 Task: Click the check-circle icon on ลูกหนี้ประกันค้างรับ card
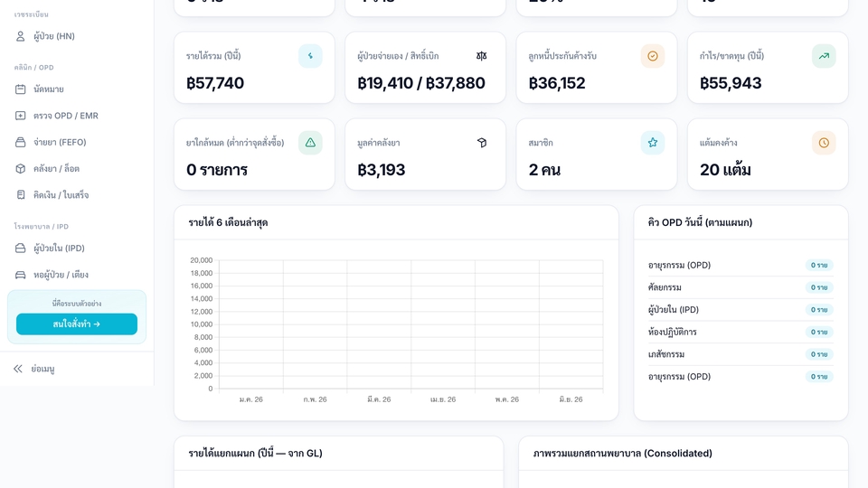click(653, 56)
